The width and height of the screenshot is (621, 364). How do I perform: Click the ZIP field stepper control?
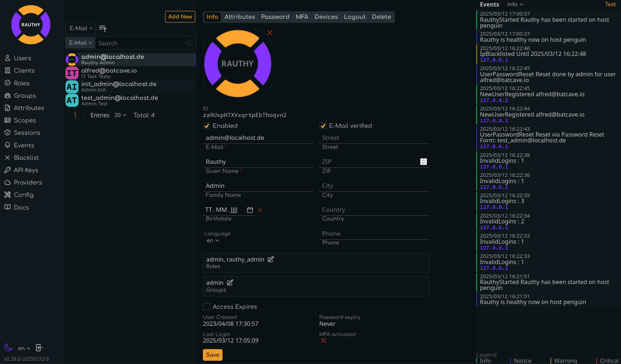[424, 162]
